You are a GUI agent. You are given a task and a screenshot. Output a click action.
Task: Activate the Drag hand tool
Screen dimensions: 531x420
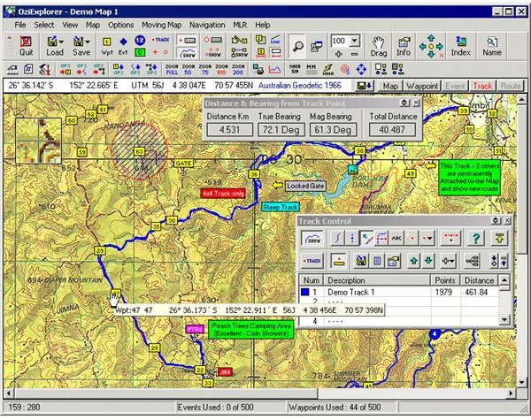[378, 46]
